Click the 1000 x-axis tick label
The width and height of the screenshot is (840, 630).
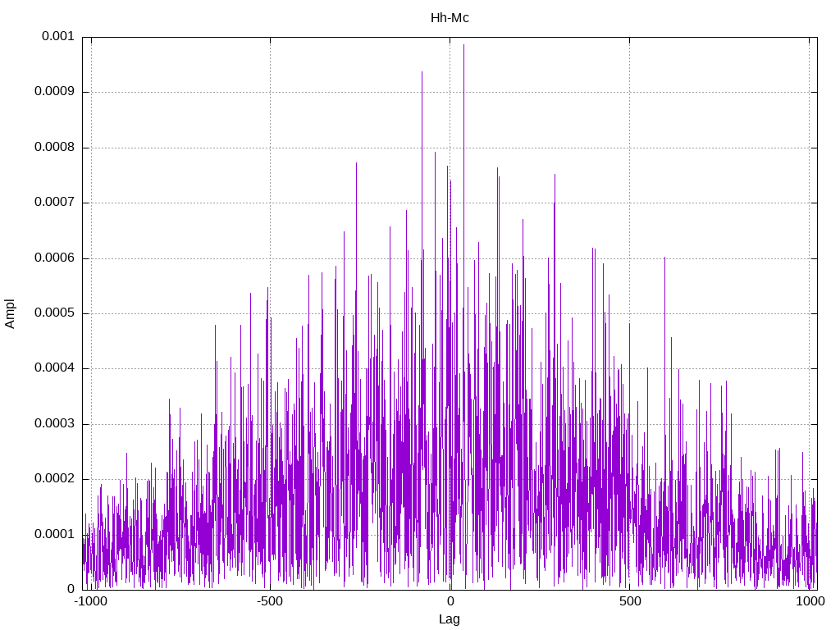pyautogui.click(x=809, y=601)
